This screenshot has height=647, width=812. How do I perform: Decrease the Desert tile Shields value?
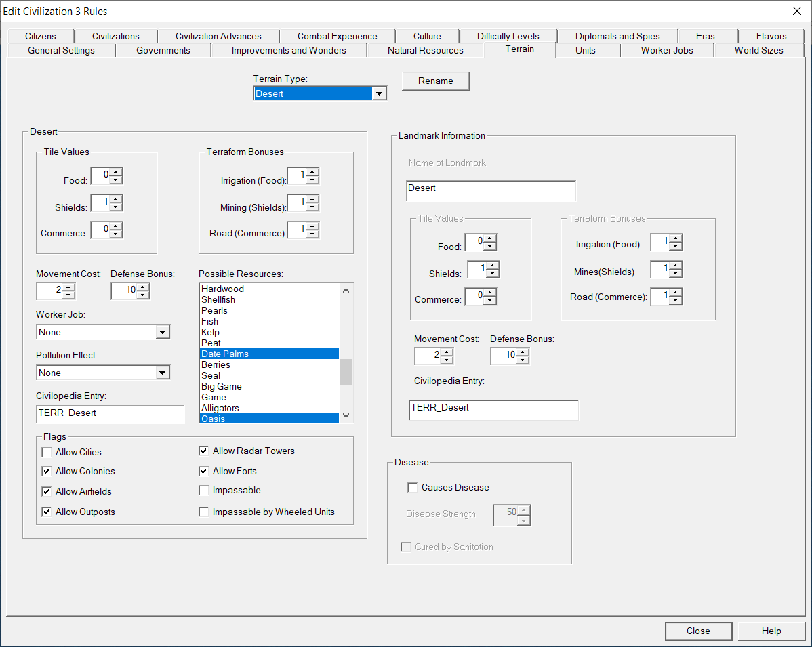tap(116, 207)
